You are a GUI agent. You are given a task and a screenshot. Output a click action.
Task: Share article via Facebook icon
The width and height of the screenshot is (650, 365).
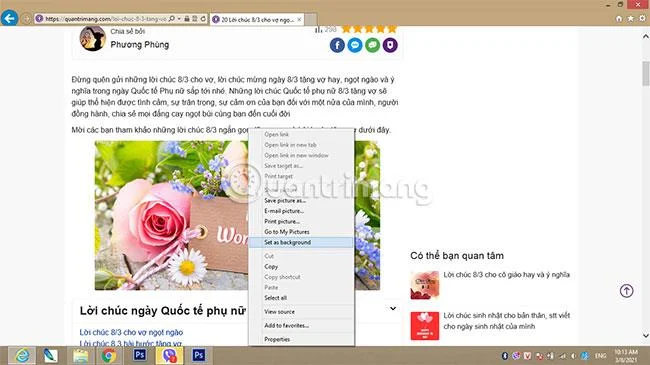[337, 45]
